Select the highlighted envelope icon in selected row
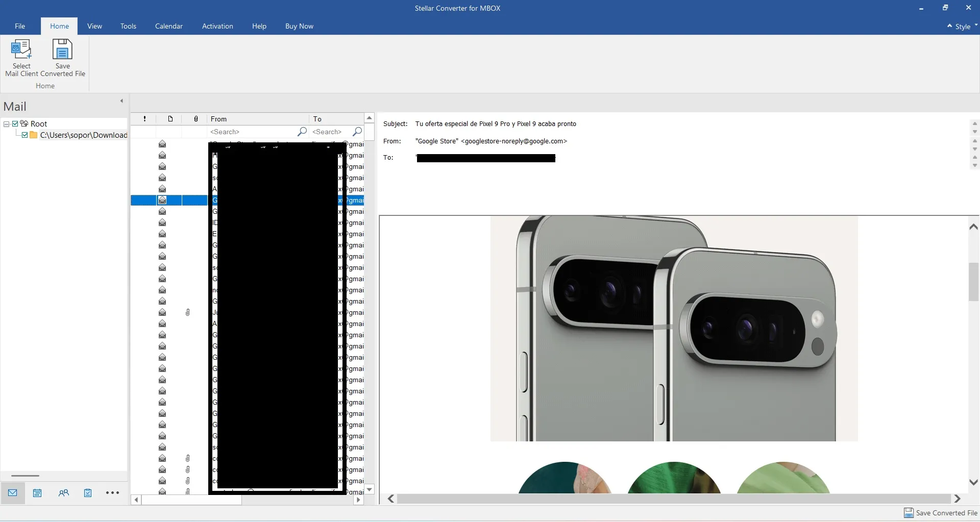Viewport: 980px width, 522px height. (162, 200)
